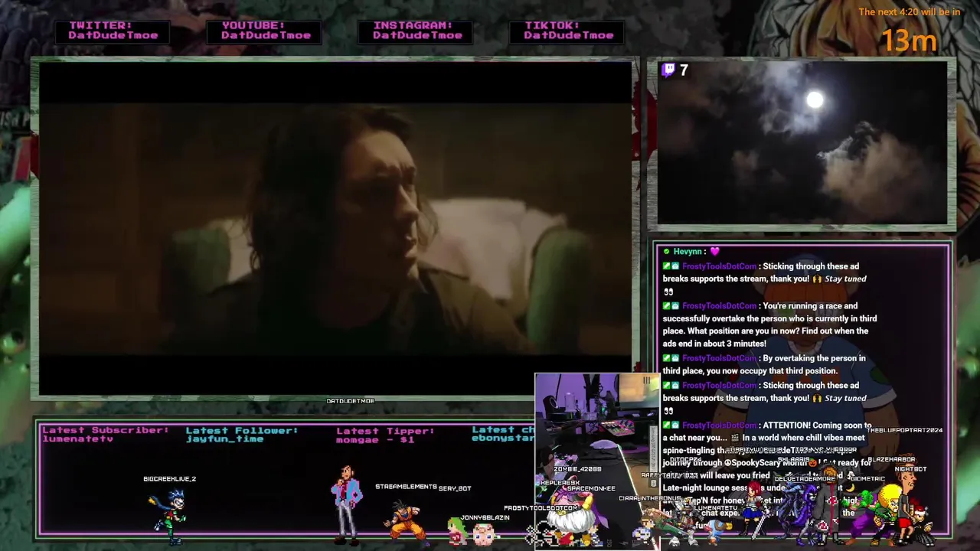Click the pink heart emote after Hevynn
980x551 pixels.
pyautogui.click(x=714, y=251)
